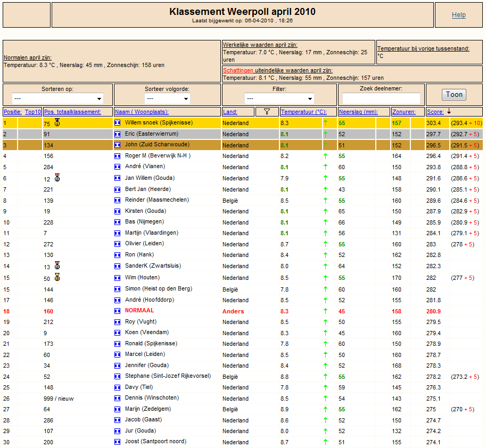
Task: Click the green up arrow in Roger M's row
Action: pyautogui.click(x=325, y=156)
